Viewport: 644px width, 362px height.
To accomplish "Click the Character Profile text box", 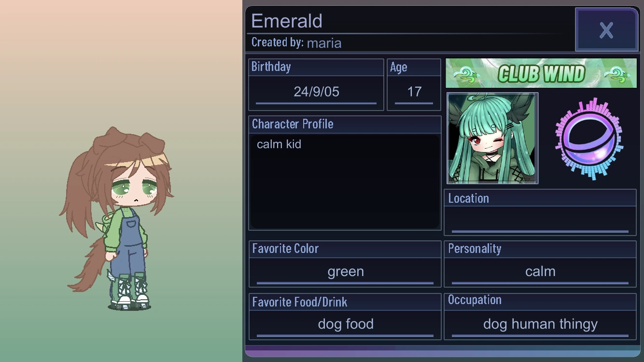I will click(345, 181).
